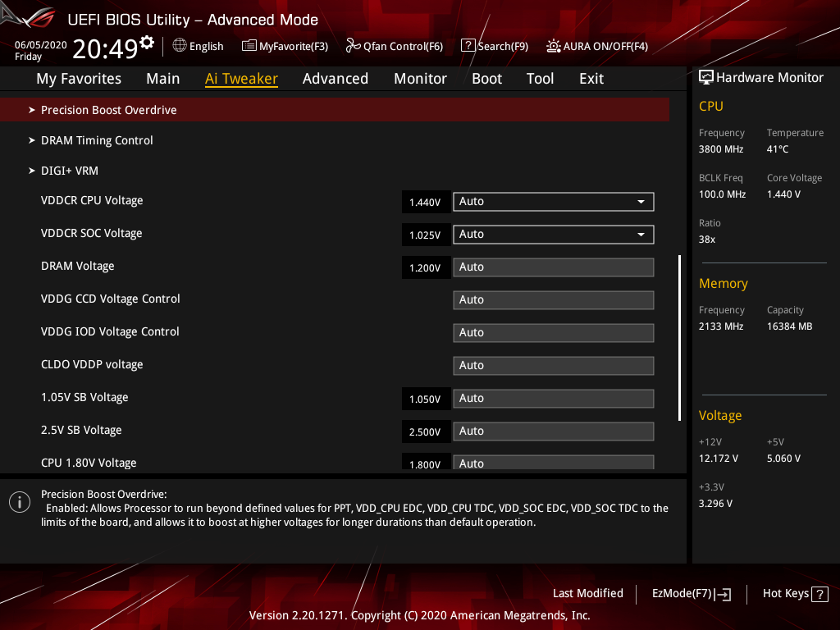Screen dimensions: 840x630
Task: Open the Tool tab
Action: click(x=540, y=79)
